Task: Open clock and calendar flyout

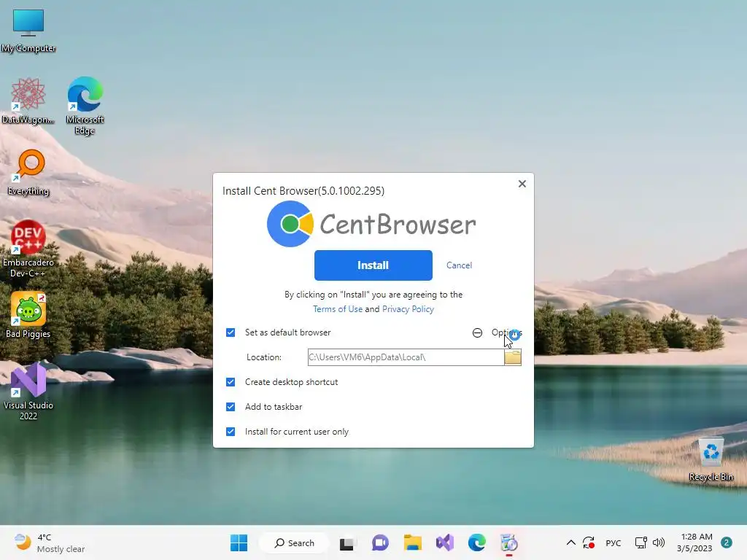Action: pos(694,542)
